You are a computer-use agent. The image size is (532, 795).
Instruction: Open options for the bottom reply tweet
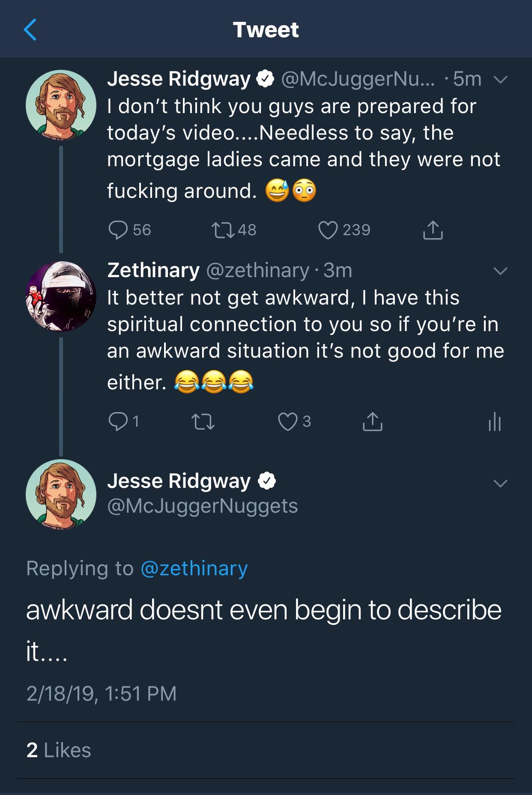[x=500, y=484]
